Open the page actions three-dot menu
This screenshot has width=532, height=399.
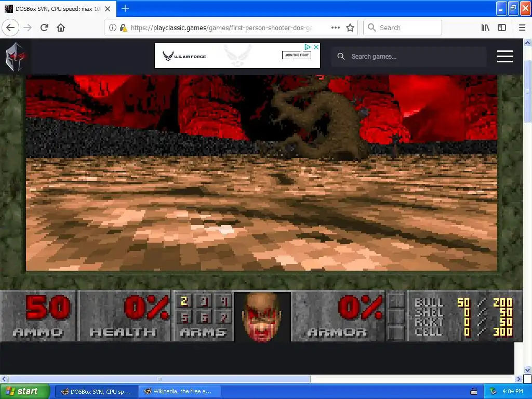[335, 28]
